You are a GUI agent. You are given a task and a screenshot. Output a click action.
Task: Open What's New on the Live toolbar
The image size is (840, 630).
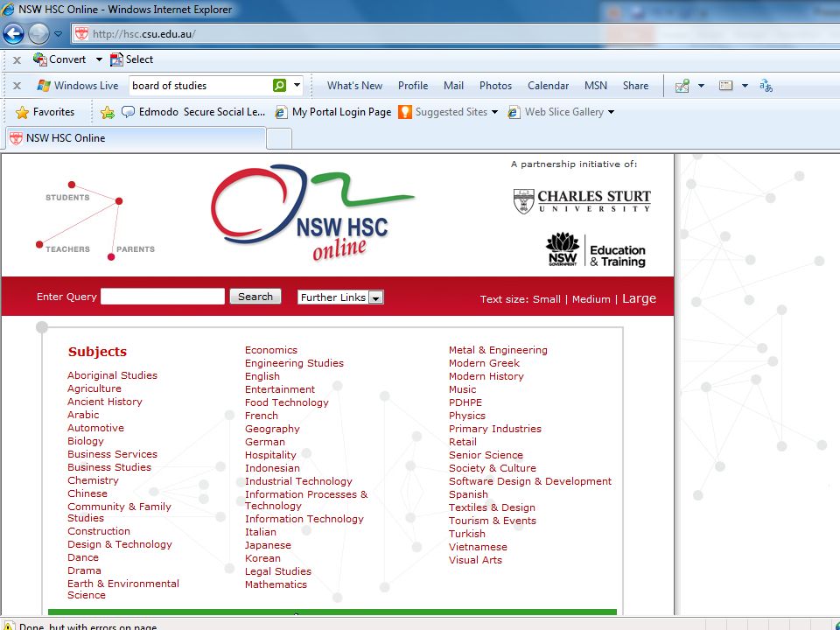[x=354, y=86]
